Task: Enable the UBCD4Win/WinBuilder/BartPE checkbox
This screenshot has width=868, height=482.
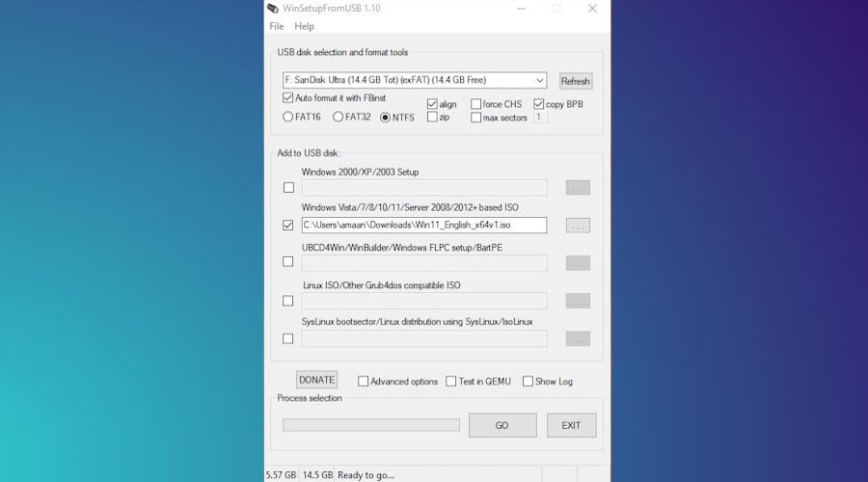Action: tap(287, 261)
